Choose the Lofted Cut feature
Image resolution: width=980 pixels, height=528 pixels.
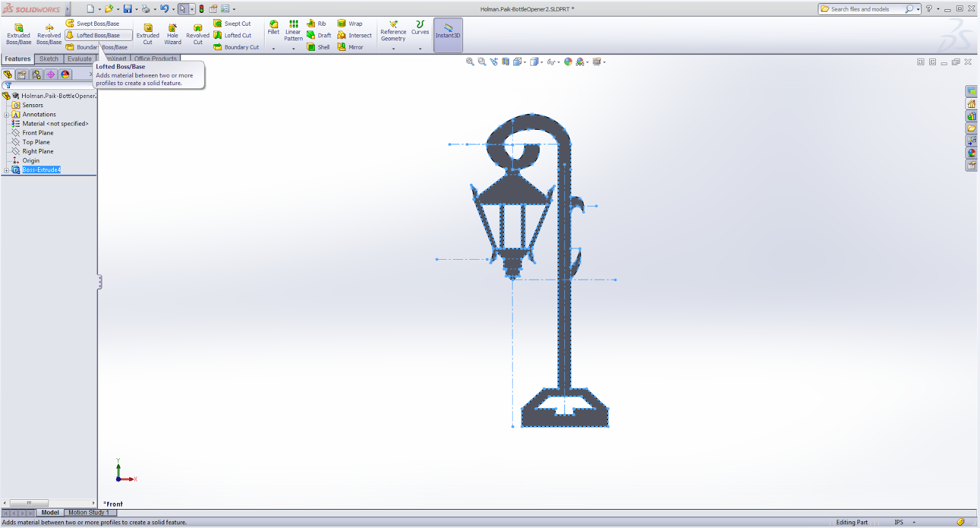232,35
